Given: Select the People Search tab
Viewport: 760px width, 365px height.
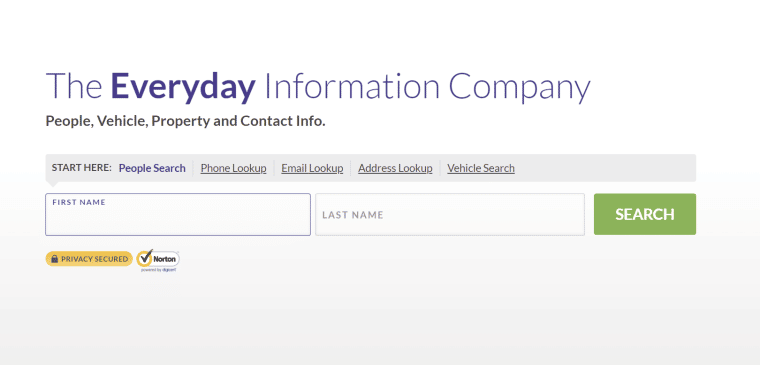Looking at the screenshot, I should [152, 168].
